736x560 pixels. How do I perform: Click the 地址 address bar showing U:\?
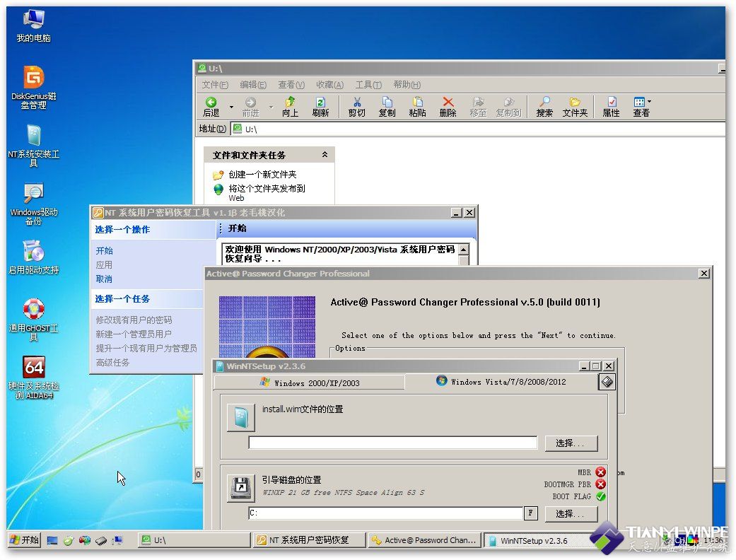point(478,129)
